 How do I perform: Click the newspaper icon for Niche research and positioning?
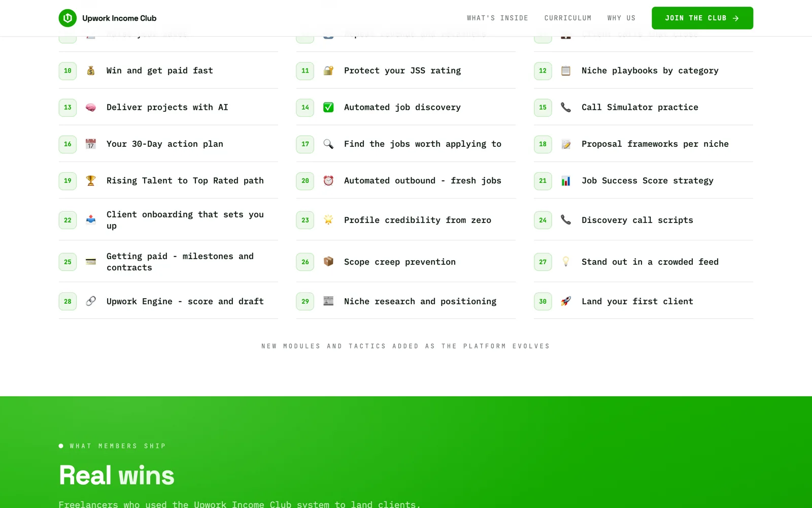328,301
